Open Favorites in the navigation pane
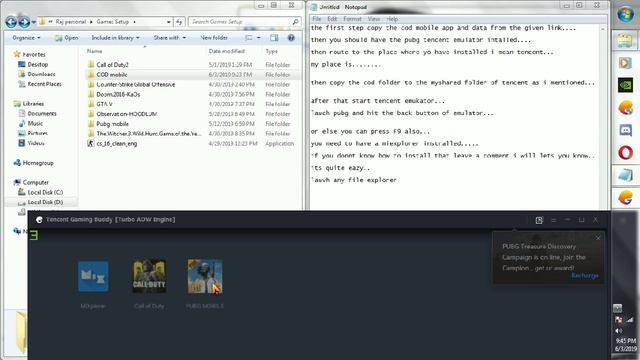 (34, 54)
